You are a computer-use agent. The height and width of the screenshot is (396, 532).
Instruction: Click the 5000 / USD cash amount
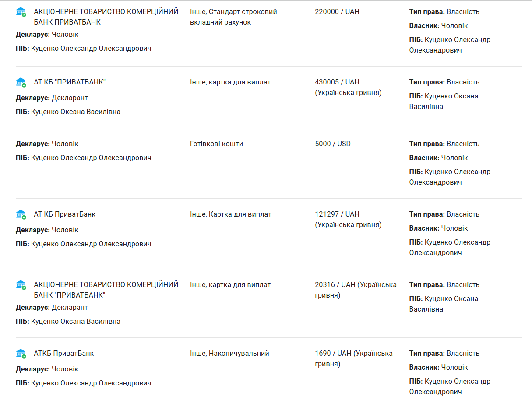point(332,144)
